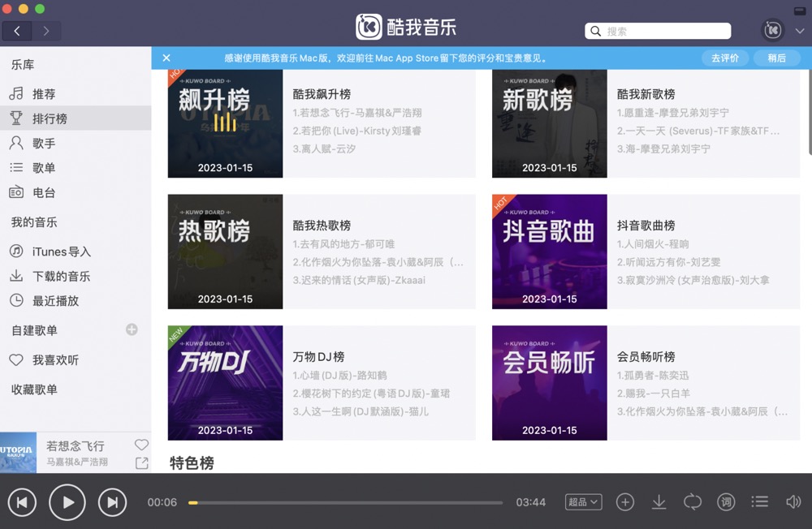Open 电台 in the sidebar
This screenshot has width=812, height=529.
[76, 192]
